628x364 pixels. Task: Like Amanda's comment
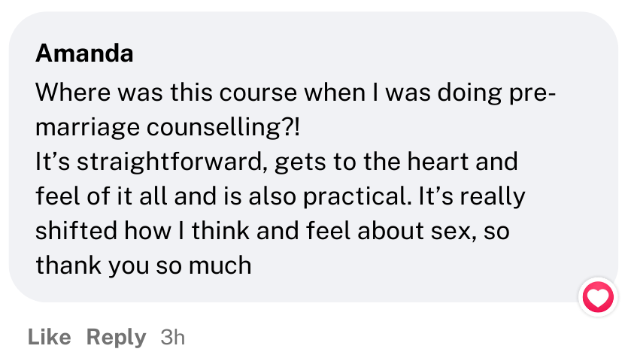coord(49,337)
